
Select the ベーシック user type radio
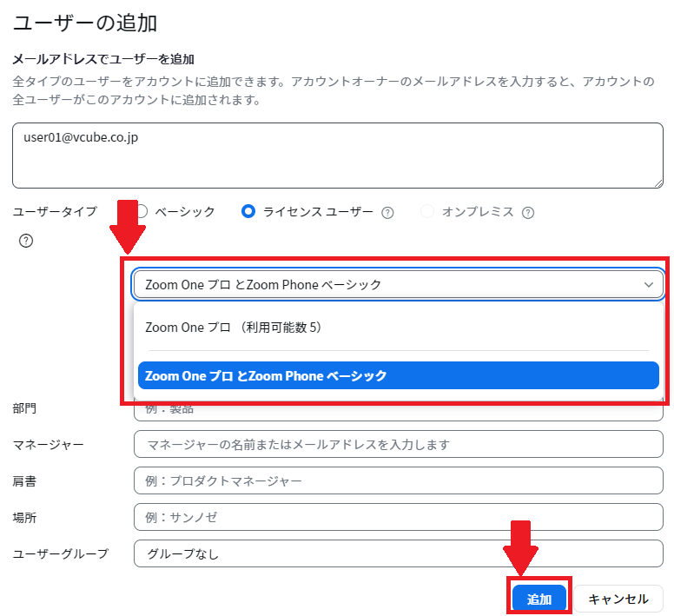(142, 211)
